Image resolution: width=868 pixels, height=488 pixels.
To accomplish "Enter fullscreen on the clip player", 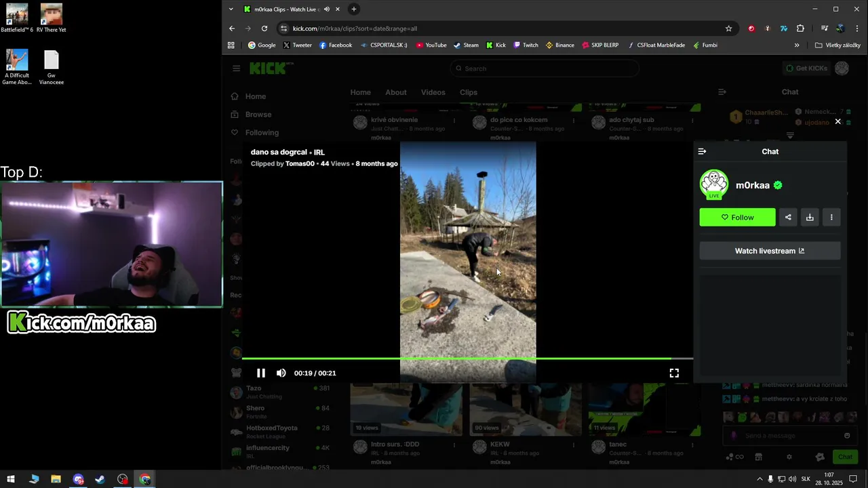I will click(674, 373).
